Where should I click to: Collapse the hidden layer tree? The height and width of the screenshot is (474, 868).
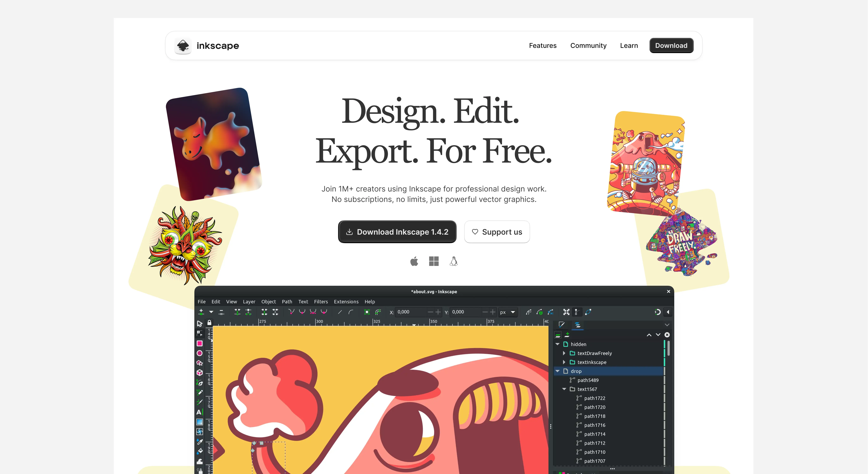click(557, 344)
